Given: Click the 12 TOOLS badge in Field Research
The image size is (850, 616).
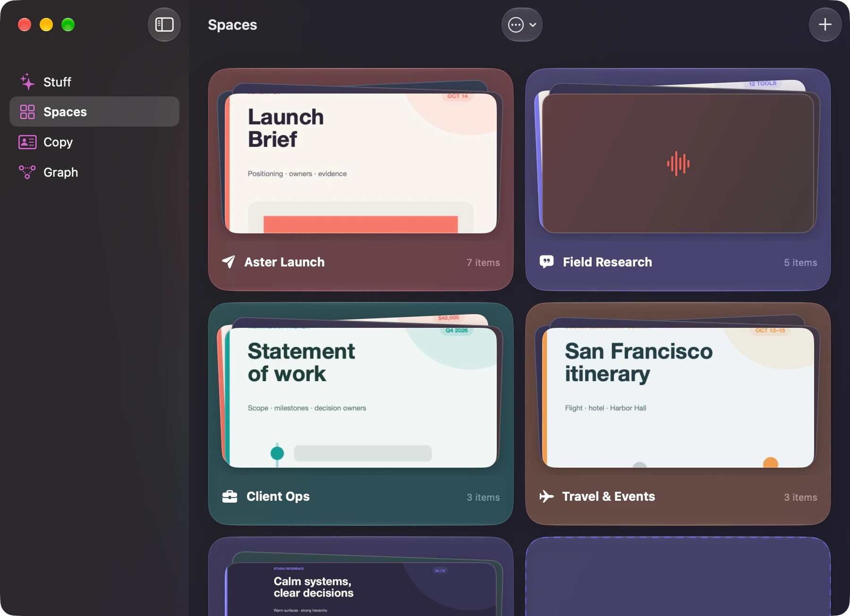Looking at the screenshot, I should click(x=763, y=84).
